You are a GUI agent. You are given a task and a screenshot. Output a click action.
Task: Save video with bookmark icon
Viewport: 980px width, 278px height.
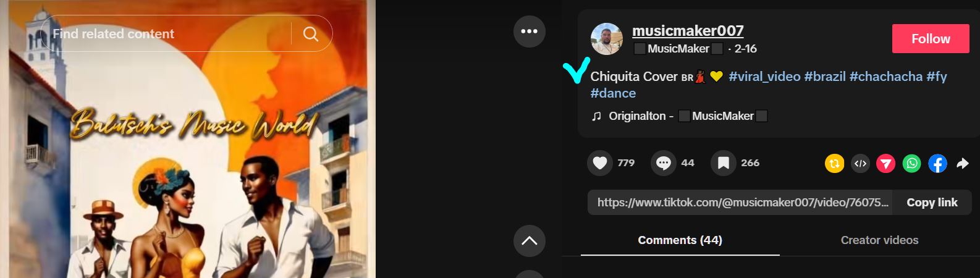point(724,163)
